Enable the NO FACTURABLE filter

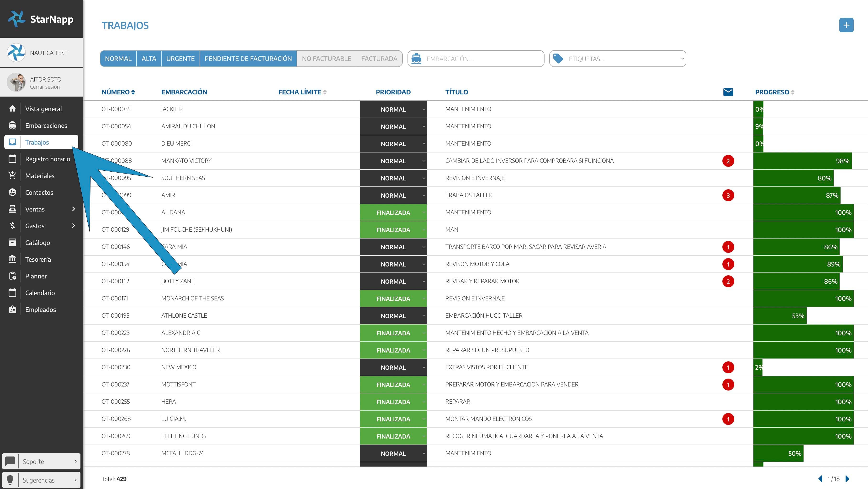326,59
